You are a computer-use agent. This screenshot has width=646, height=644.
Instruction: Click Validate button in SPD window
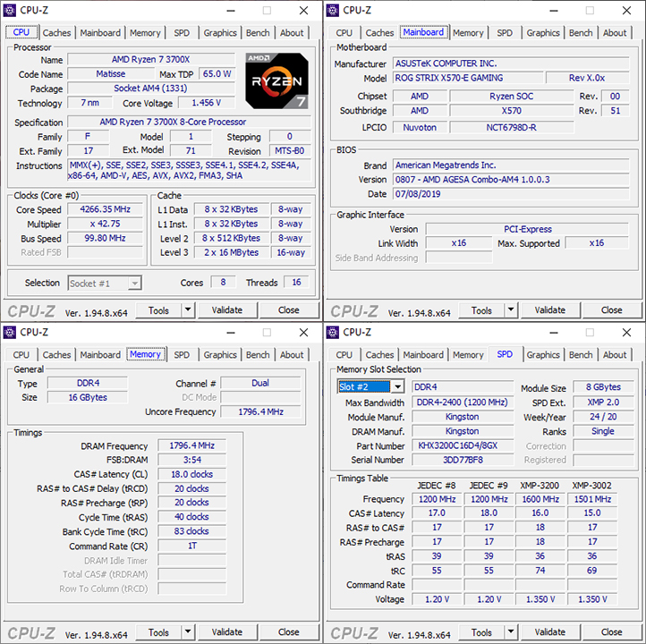click(550, 632)
